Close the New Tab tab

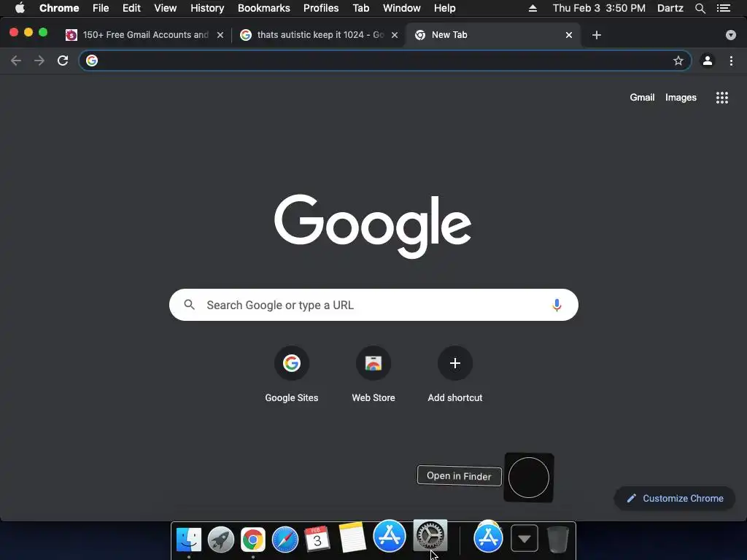(569, 35)
